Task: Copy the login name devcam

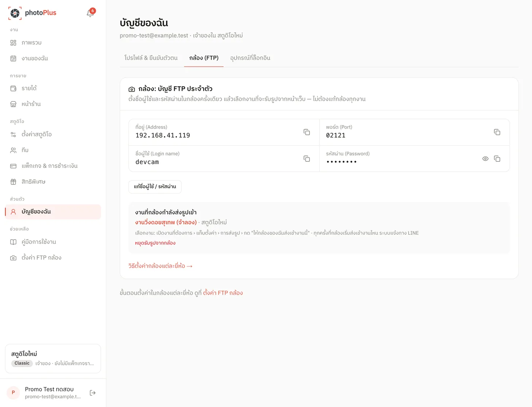Action: point(307,159)
